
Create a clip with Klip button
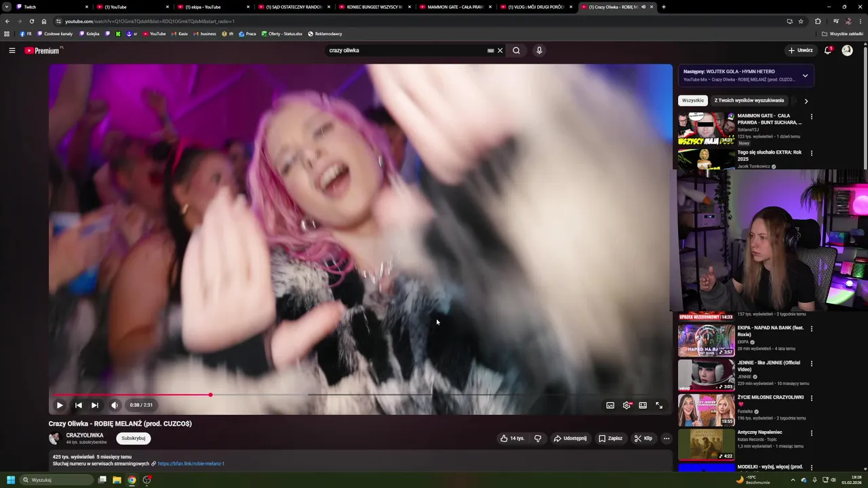tap(643, 439)
